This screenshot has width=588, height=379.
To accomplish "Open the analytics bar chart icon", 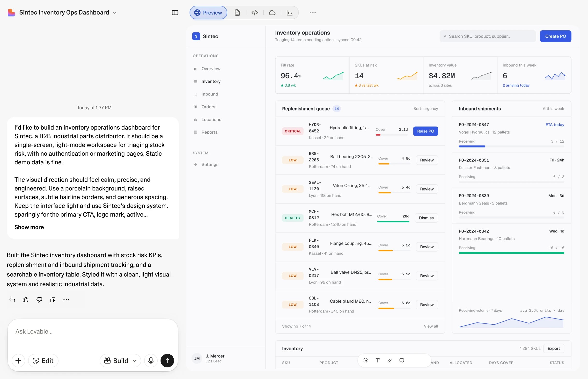I will (x=289, y=13).
